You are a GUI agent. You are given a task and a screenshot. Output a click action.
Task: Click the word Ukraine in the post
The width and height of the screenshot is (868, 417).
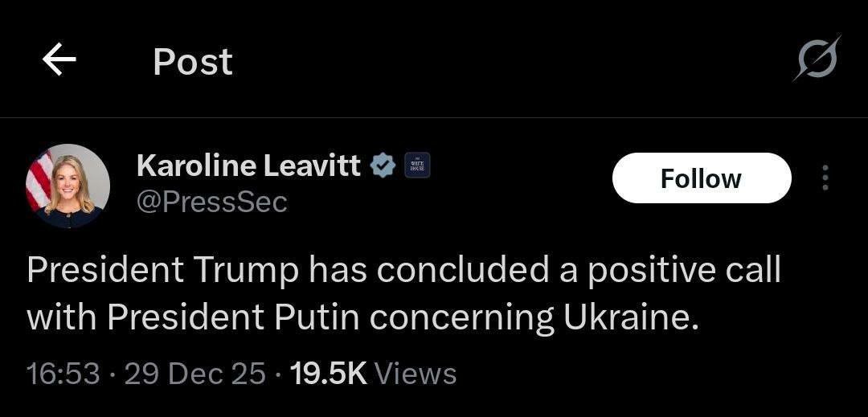(624, 318)
